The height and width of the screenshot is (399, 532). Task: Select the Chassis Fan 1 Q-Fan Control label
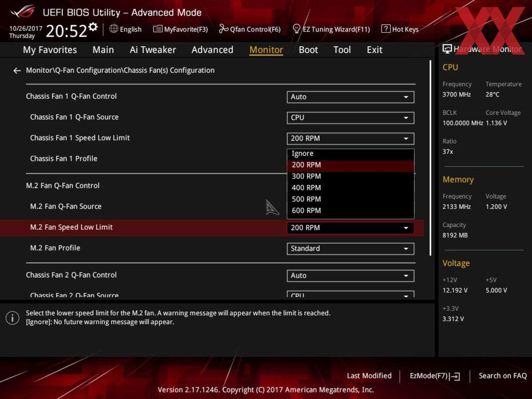(x=71, y=96)
